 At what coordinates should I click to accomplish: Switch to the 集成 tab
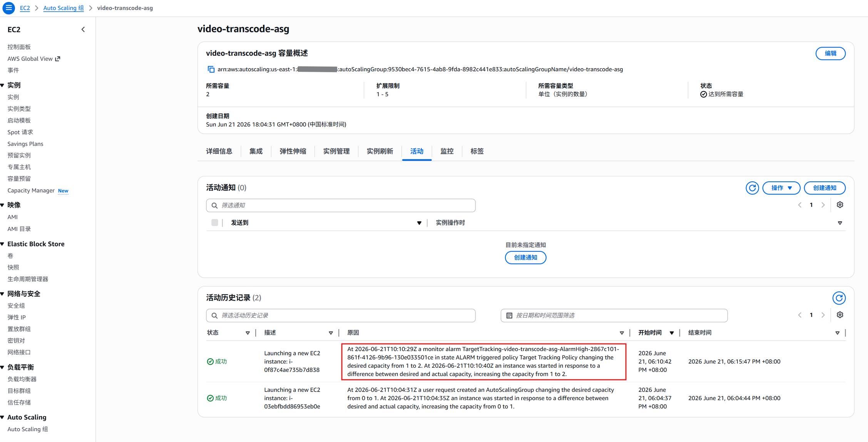tap(256, 151)
